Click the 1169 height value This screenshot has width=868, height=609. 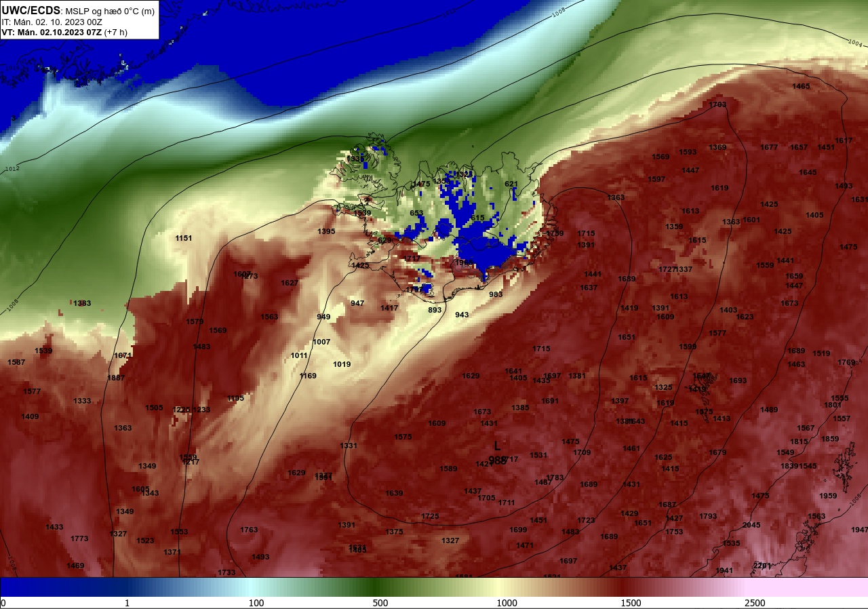pyautogui.click(x=308, y=376)
